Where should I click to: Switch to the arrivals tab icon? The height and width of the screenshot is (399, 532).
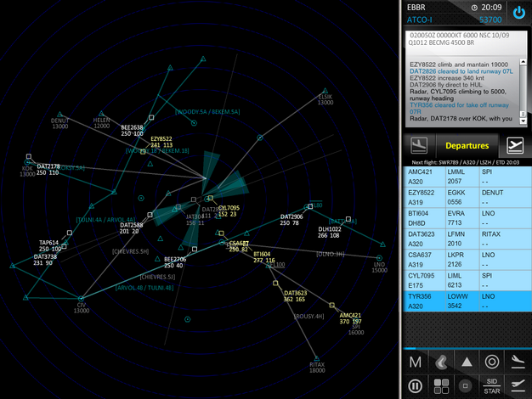pos(418,145)
